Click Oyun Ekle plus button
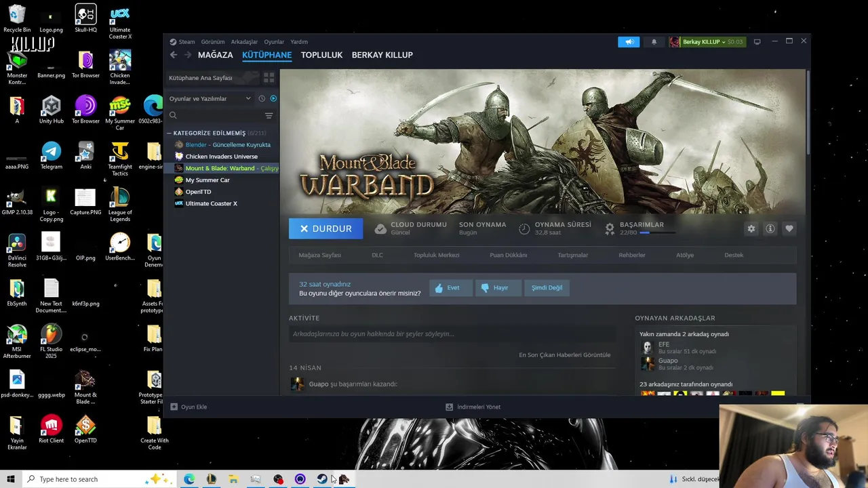Screen dimensions: 868x488 (189, 407)
